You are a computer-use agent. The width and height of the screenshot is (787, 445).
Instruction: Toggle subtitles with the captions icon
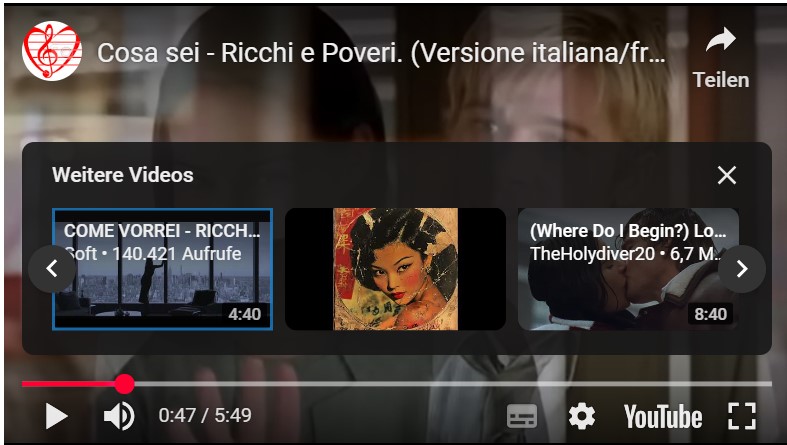[521, 416]
